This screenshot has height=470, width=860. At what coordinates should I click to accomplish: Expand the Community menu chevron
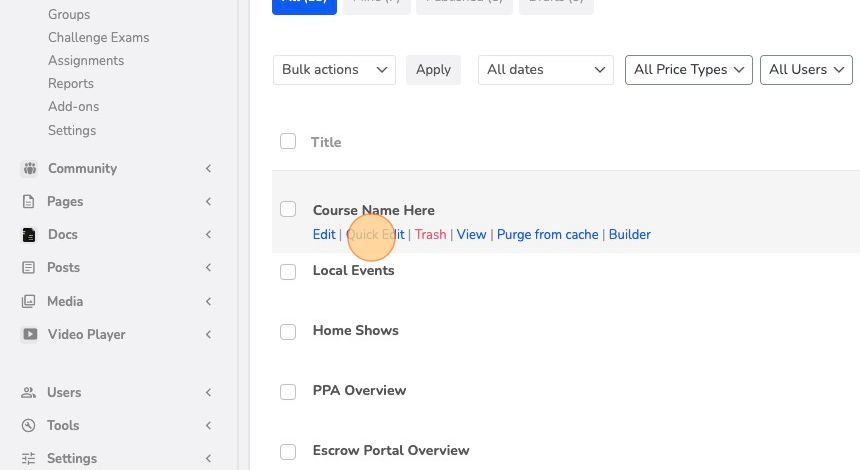click(208, 168)
